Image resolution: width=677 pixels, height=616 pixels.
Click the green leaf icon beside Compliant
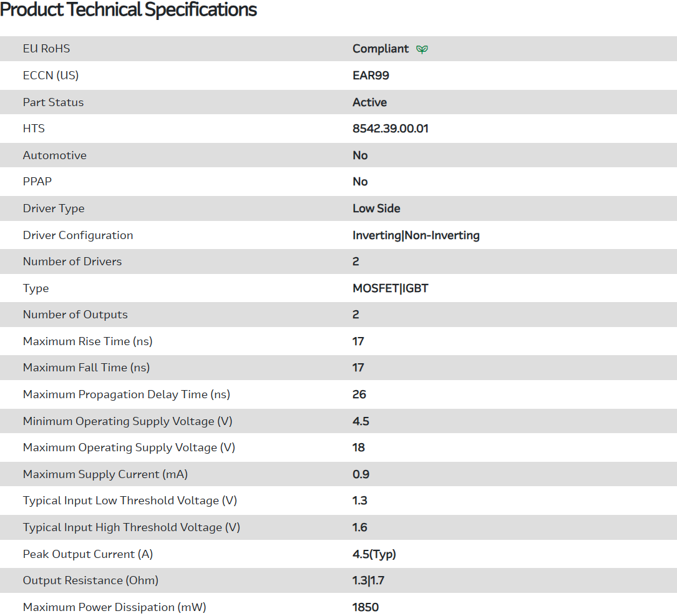tap(422, 49)
